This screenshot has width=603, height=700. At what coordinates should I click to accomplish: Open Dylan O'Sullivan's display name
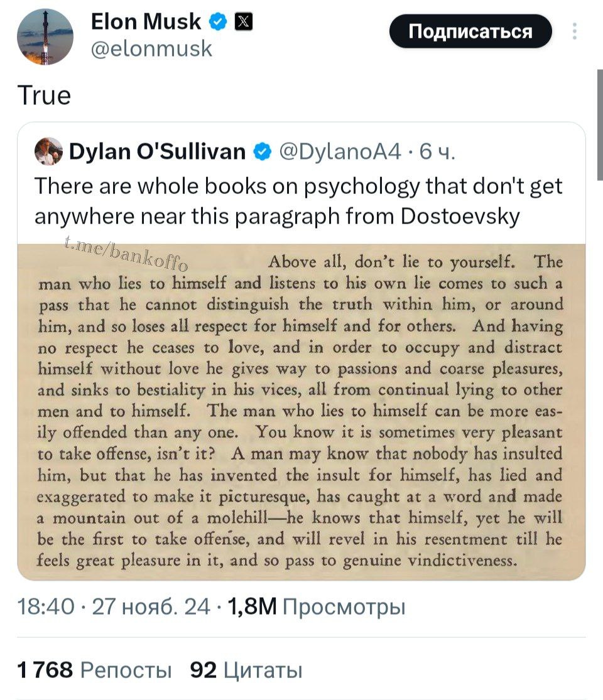pos(157,150)
